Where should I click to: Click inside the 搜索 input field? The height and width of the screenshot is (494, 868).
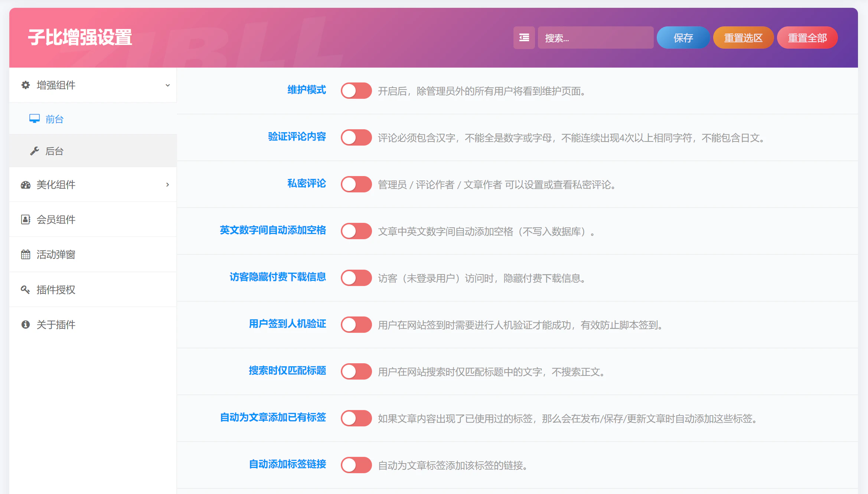pyautogui.click(x=595, y=38)
